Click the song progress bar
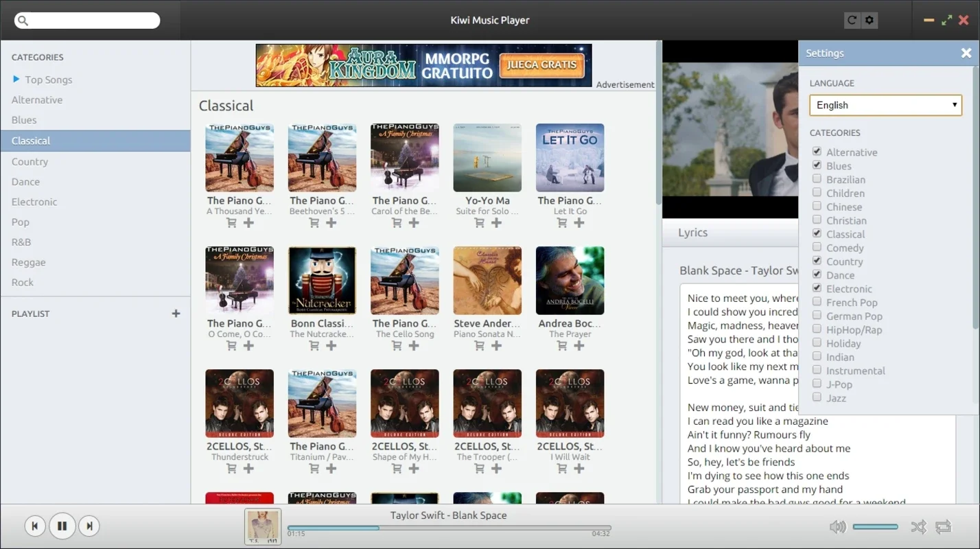980x549 pixels. point(449,527)
